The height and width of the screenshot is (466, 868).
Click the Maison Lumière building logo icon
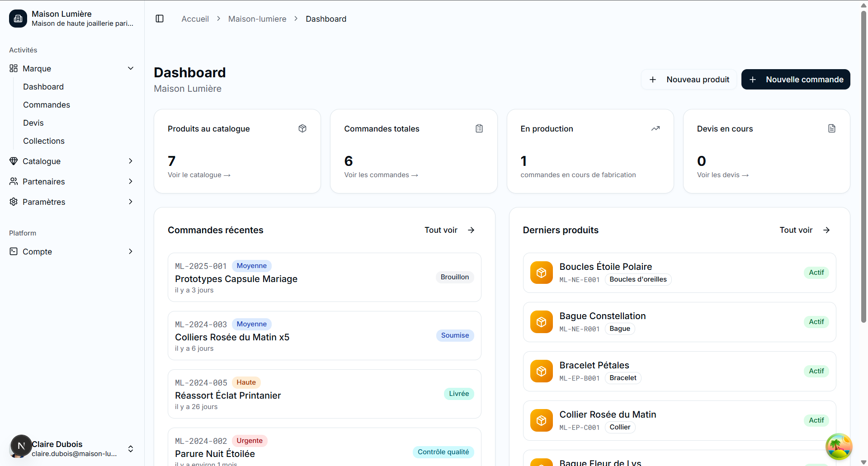(18, 19)
